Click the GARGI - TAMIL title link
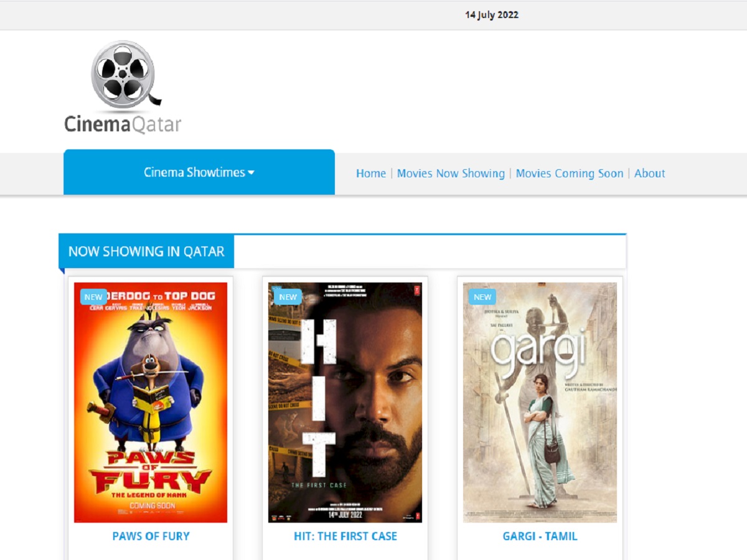This screenshot has width=747, height=560. (x=540, y=536)
